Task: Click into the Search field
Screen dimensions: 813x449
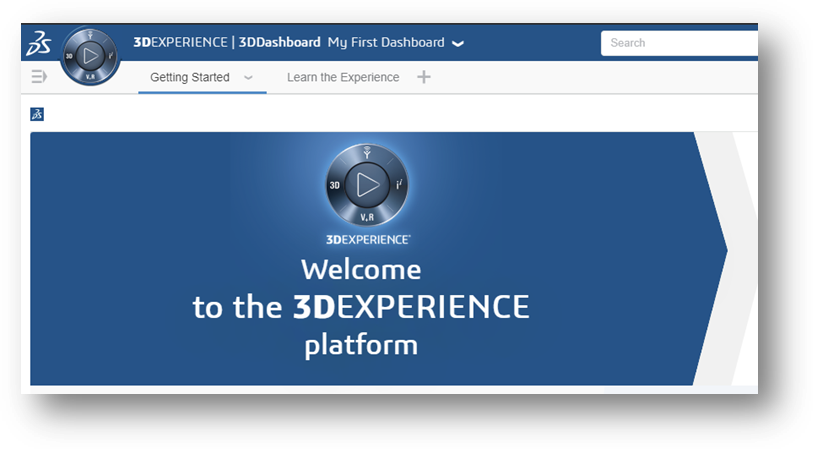Action: pyautogui.click(x=679, y=43)
